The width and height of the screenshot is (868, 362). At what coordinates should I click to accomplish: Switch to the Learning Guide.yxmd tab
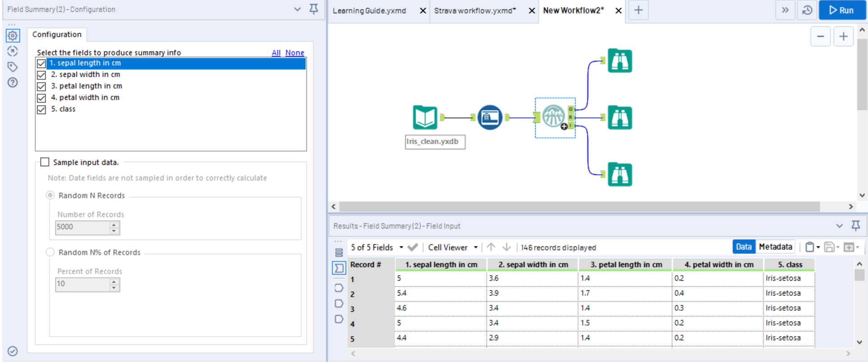[369, 10]
